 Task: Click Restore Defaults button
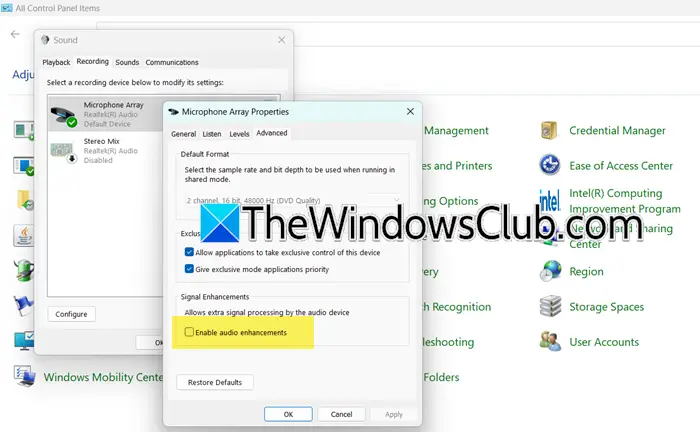(x=215, y=382)
